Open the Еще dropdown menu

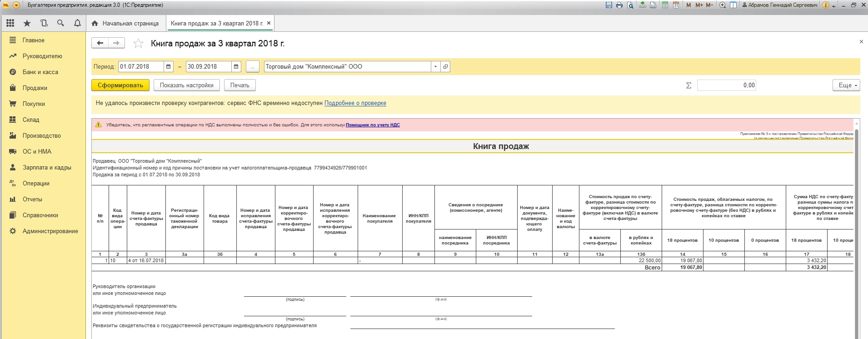846,85
